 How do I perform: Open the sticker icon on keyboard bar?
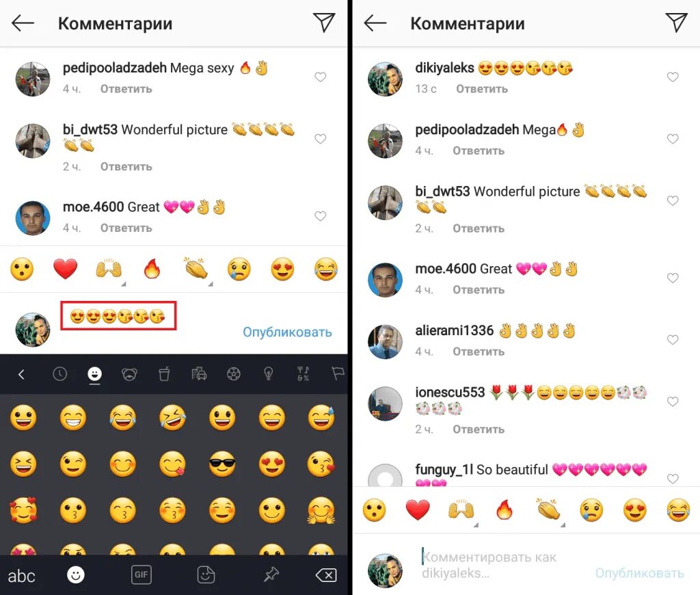(x=206, y=574)
